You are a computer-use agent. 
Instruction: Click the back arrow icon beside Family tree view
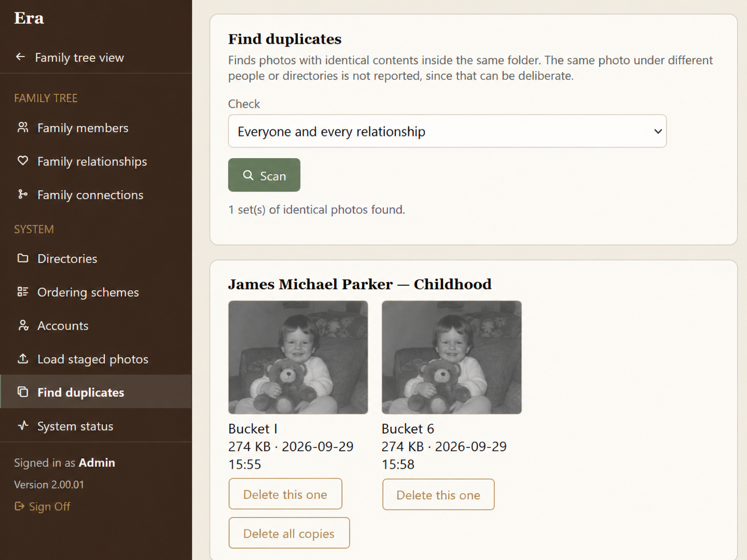pyautogui.click(x=20, y=57)
